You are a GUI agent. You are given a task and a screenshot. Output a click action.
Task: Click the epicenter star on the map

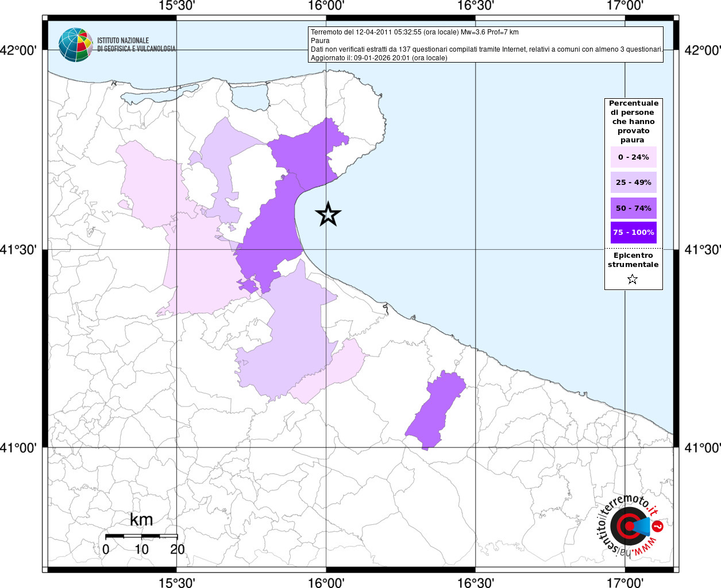(x=328, y=214)
